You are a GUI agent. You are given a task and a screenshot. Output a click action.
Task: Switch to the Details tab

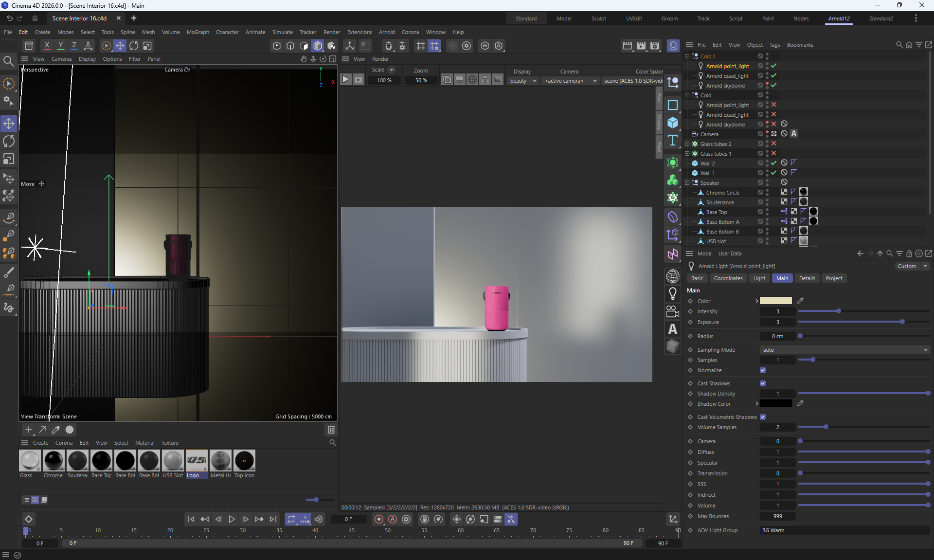pos(807,278)
